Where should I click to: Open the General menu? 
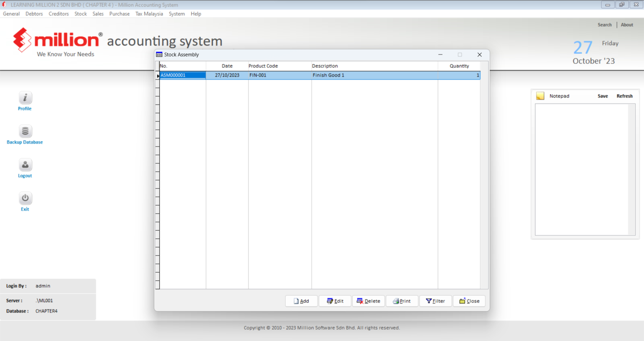(x=11, y=14)
